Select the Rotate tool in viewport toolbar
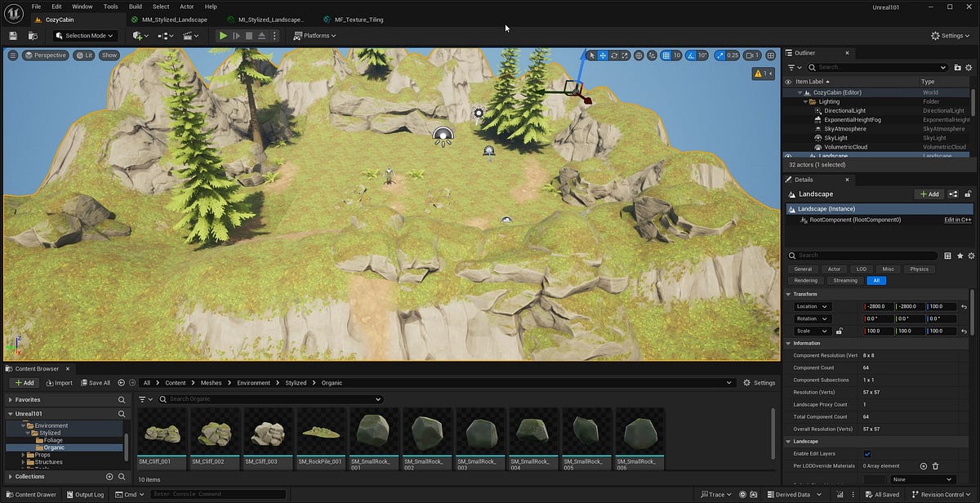The width and height of the screenshot is (980, 503). pyautogui.click(x=613, y=55)
